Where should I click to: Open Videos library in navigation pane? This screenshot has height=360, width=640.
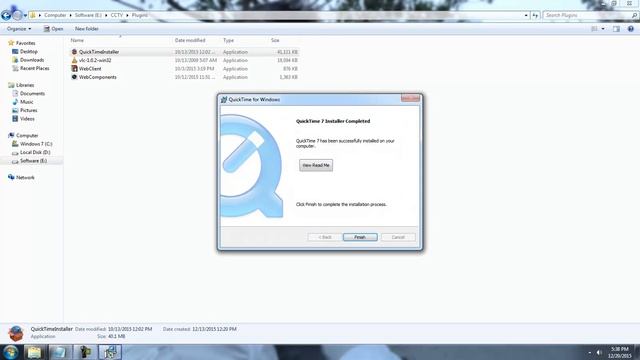pos(27,119)
